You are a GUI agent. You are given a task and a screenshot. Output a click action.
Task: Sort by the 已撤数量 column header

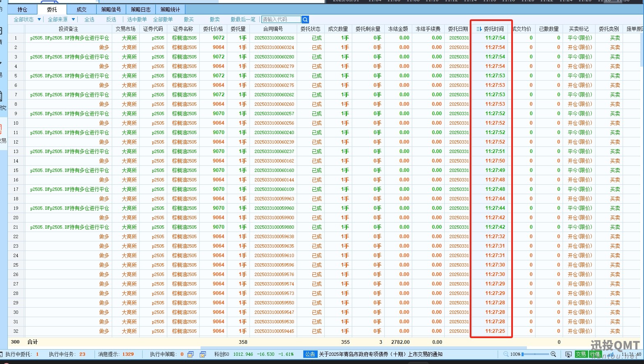tap(549, 29)
